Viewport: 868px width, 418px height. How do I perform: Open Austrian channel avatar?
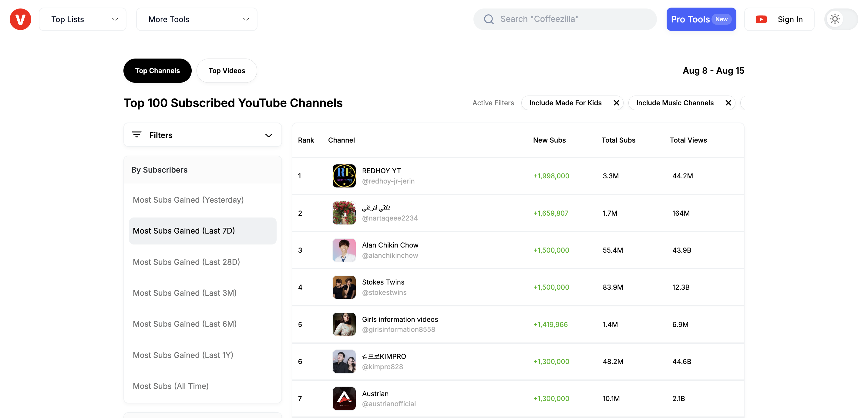[344, 399]
